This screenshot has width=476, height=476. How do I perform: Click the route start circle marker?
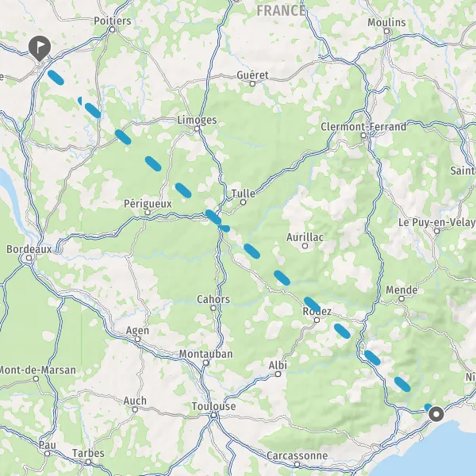coord(436,414)
